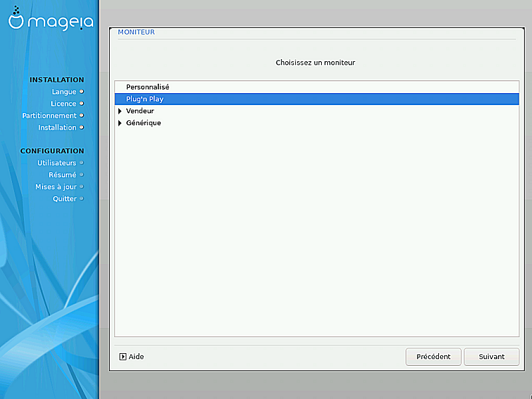Viewport: 532px width, 399px height.
Task: Select the Plug'n Play monitor entry
Action: click(317, 99)
